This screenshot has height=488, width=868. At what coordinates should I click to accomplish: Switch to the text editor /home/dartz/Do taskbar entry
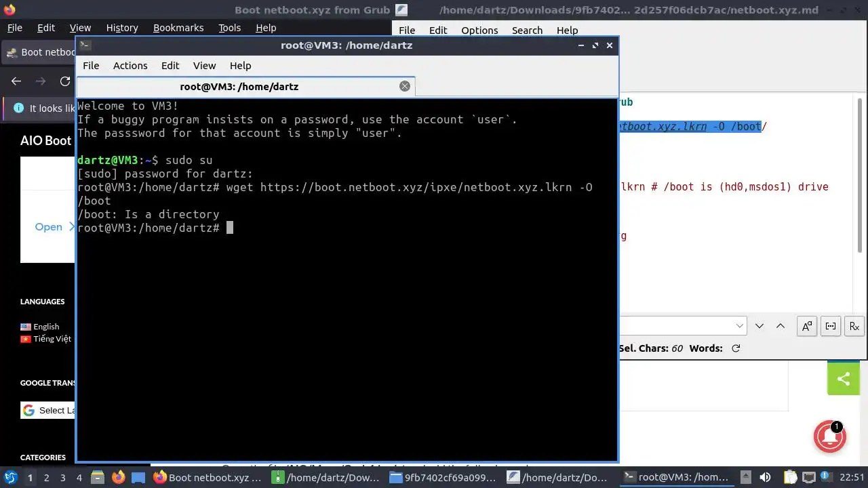point(562,478)
